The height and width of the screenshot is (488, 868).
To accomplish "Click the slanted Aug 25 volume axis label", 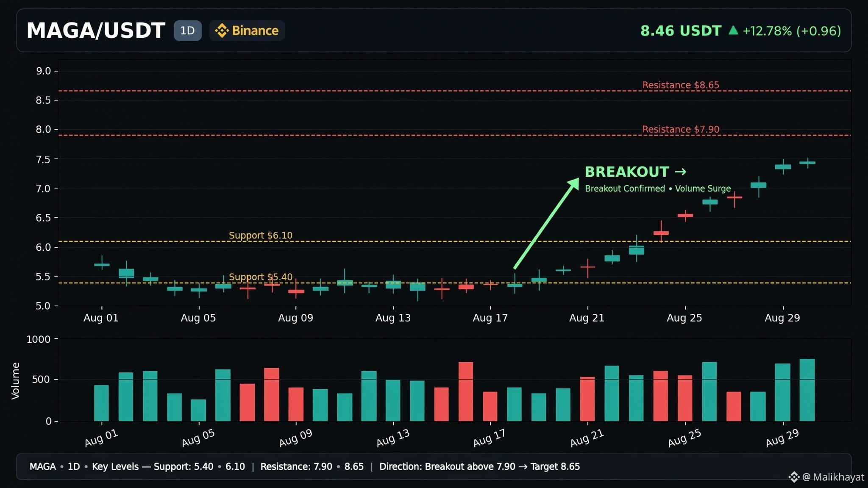I will (684, 438).
